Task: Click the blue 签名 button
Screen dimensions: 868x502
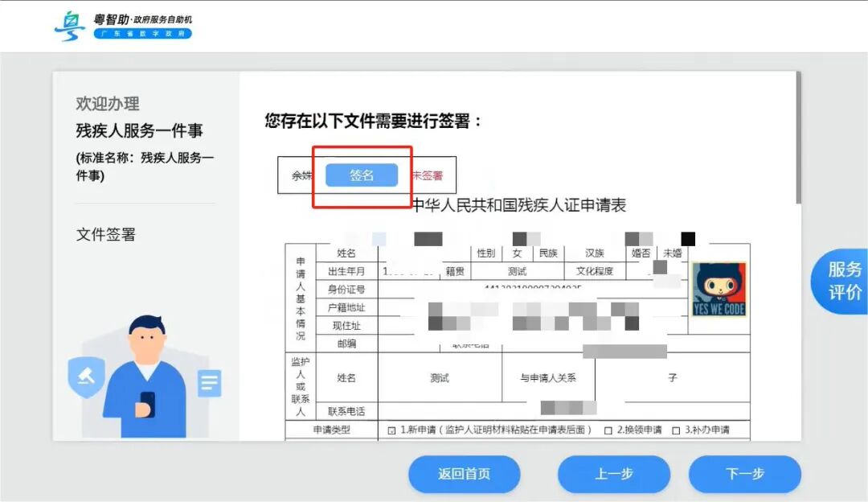Action: (362, 175)
